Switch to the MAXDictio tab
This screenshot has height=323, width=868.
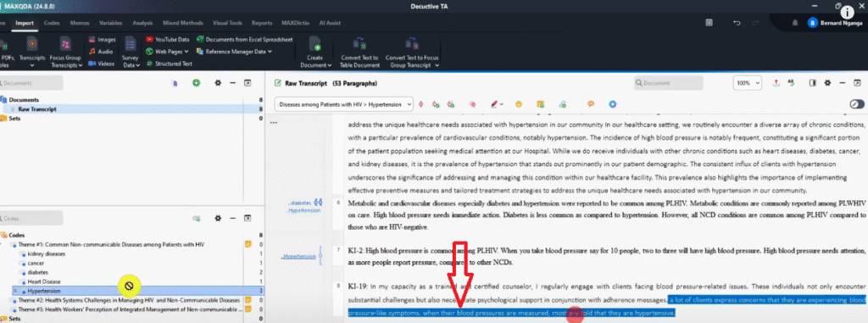pyautogui.click(x=294, y=23)
